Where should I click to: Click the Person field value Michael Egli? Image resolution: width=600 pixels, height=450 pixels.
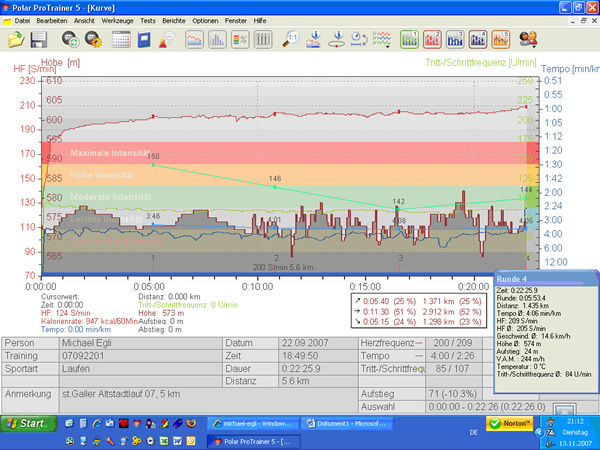[141, 343]
